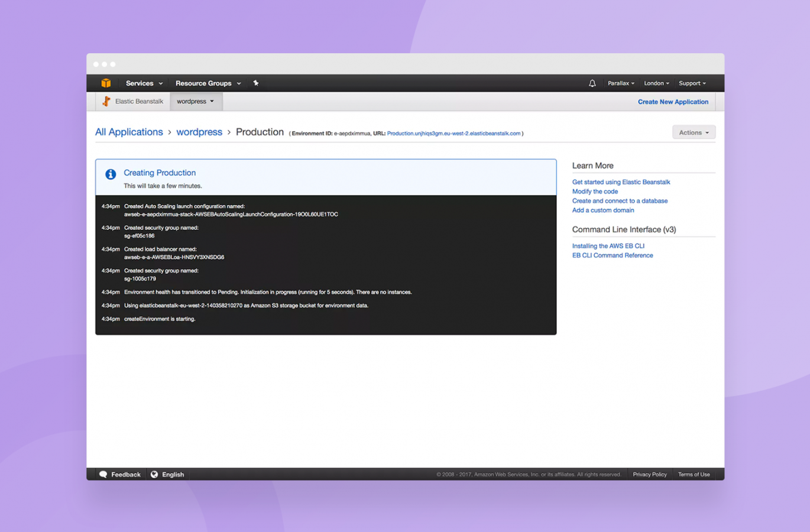Click the pin shortcuts icon

[x=256, y=83]
